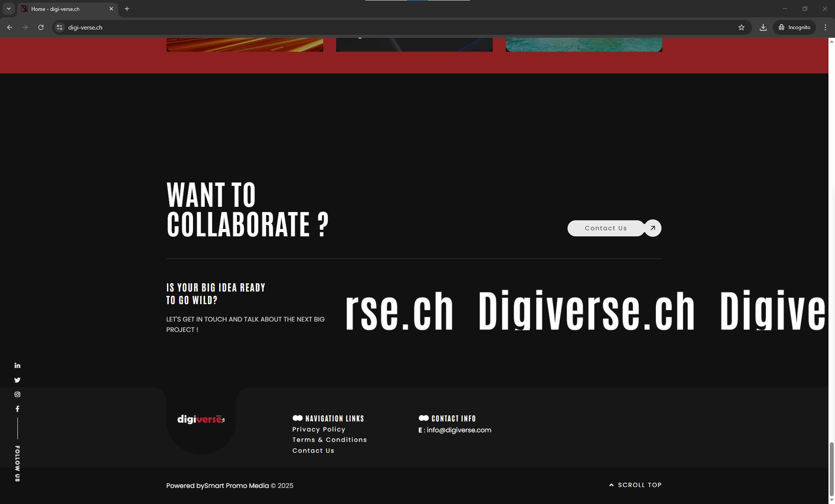Image resolution: width=835 pixels, height=504 pixels.
Task: Bookmark page with the star icon
Action: pos(741,27)
